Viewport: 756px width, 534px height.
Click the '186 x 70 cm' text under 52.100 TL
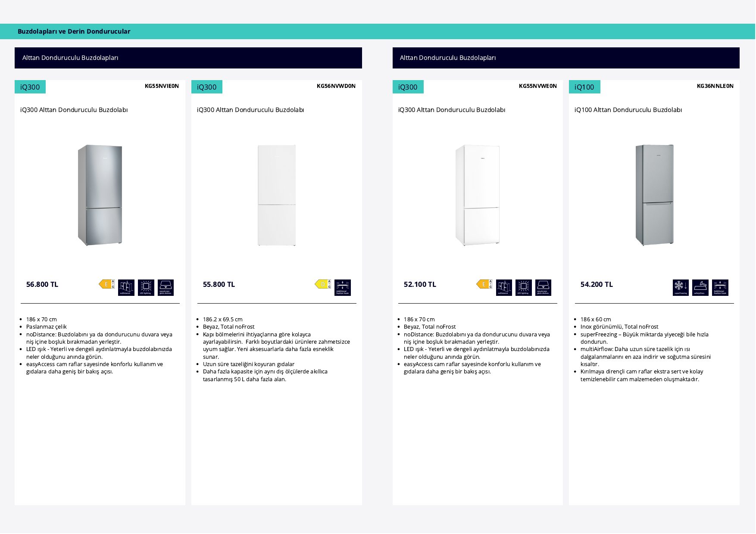click(419, 320)
